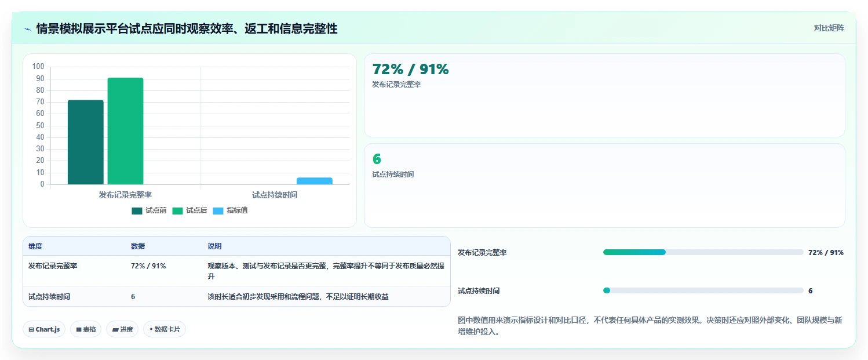Select the 进度 tag chip
The width and height of the screenshot is (868, 360).
(122, 329)
